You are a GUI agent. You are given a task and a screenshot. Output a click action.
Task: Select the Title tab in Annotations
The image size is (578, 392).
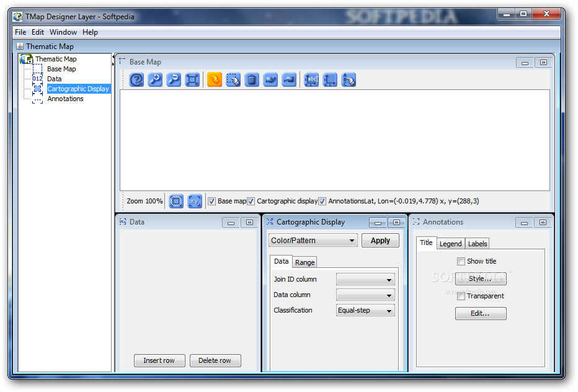point(426,243)
